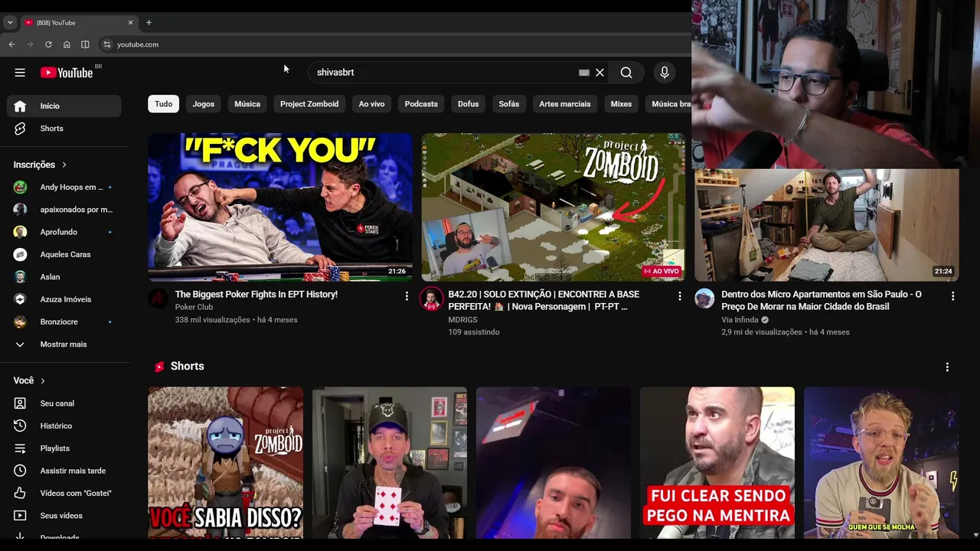Select the Música filter chip

tap(247, 104)
